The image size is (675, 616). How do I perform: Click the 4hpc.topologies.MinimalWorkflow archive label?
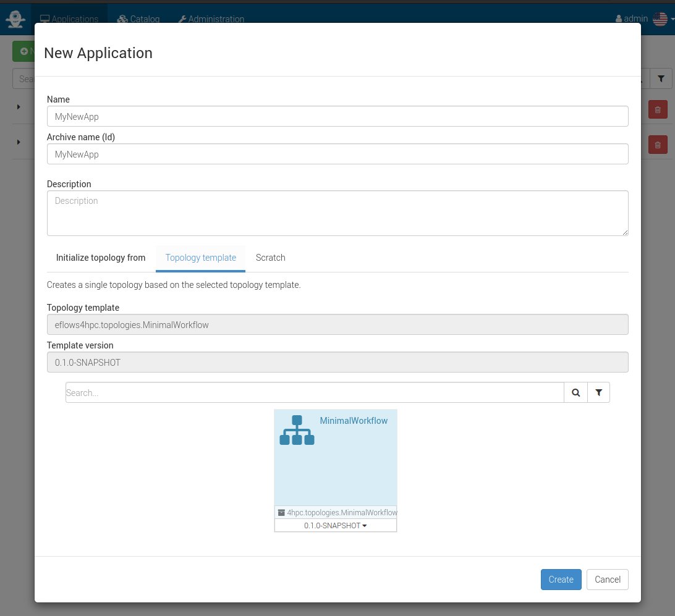point(342,512)
